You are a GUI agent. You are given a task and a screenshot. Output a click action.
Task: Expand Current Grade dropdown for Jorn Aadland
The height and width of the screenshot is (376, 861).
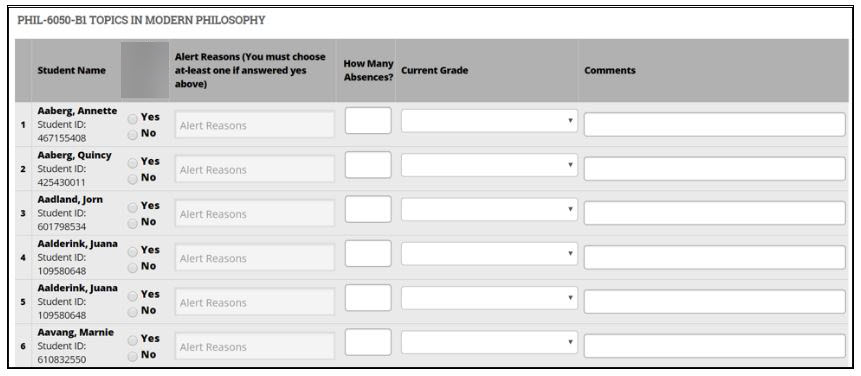tap(489, 209)
